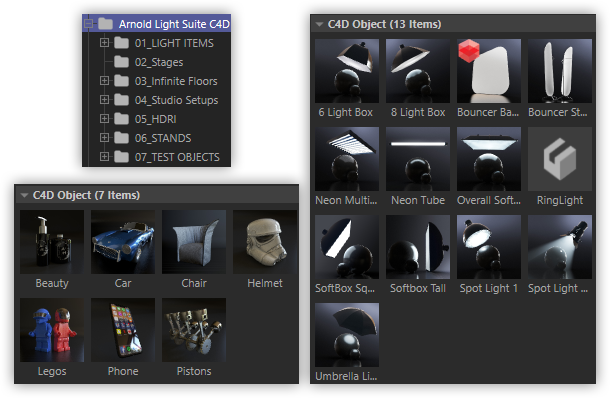The width and height of the screenshot is (610, 398).
Task: Expand the 05_HDRI folder
Action: coord(104,118)
